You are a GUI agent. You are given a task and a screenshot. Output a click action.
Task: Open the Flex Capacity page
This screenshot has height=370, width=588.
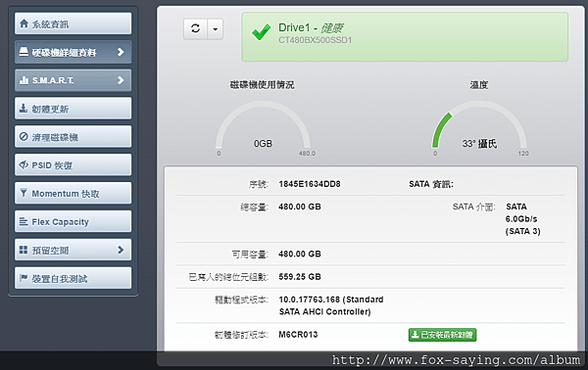point(73,221)
